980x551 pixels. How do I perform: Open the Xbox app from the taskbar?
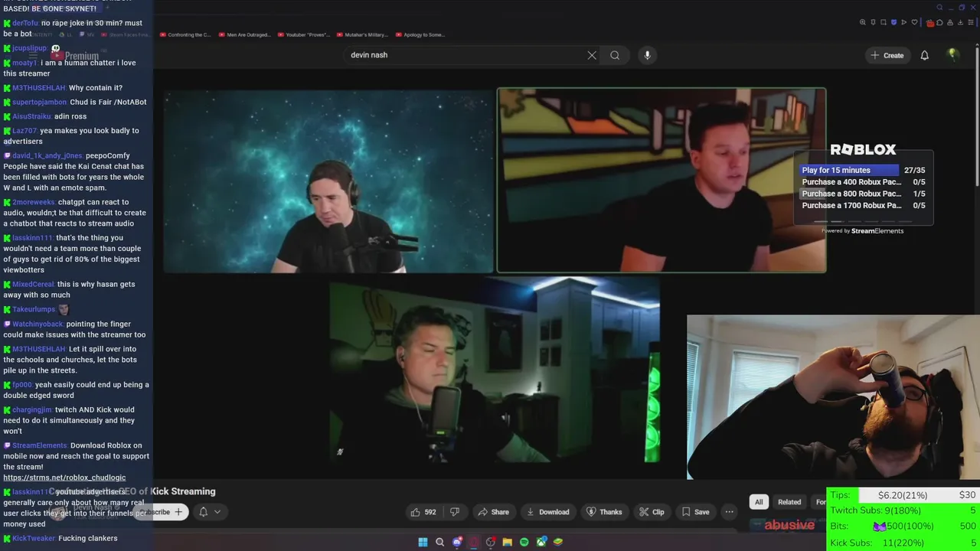pos(541,542)
